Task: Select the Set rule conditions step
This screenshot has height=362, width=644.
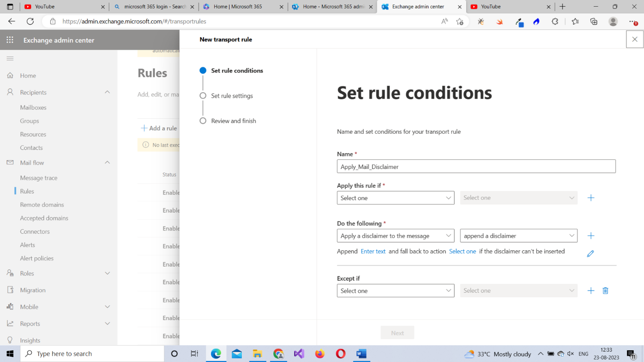Action: pyautogui.click(x=236, y=71)
